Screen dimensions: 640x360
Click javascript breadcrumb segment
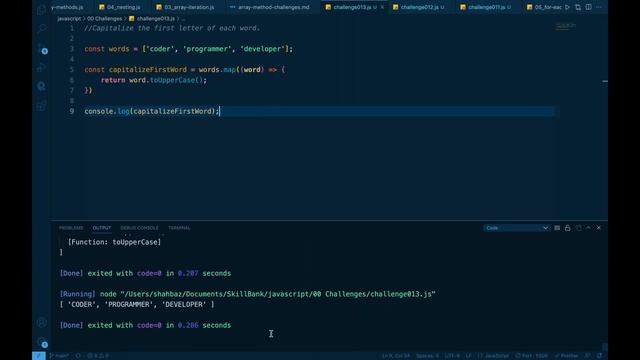pos(69,19)
